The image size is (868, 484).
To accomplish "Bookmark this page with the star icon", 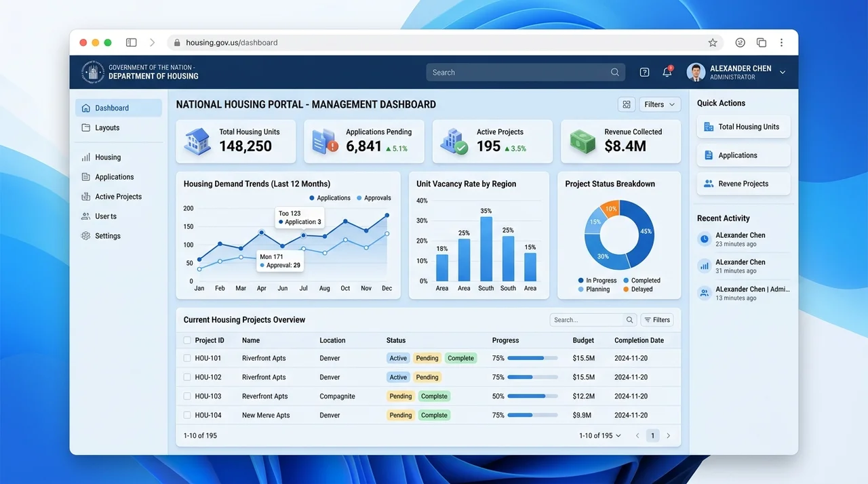I will tap(713, 42).
